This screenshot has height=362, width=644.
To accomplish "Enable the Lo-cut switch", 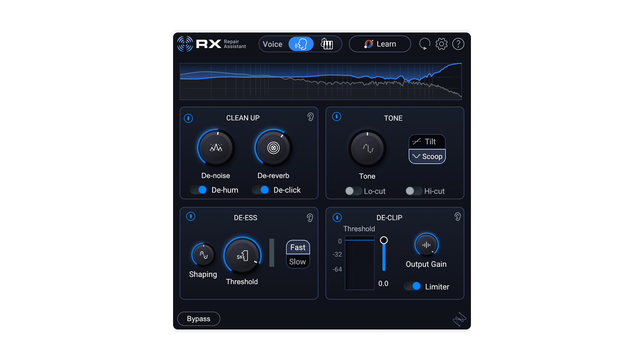I will click(x=353, y=191).
